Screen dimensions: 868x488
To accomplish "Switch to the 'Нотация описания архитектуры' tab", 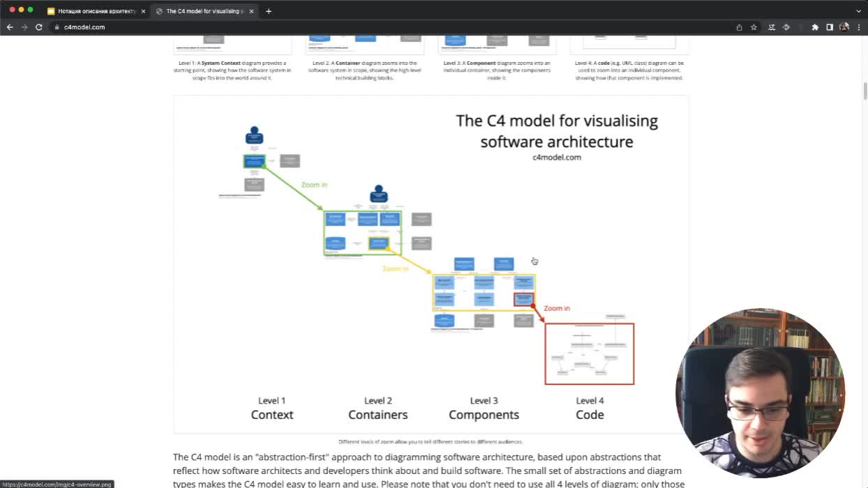I will tap(96, 11).
